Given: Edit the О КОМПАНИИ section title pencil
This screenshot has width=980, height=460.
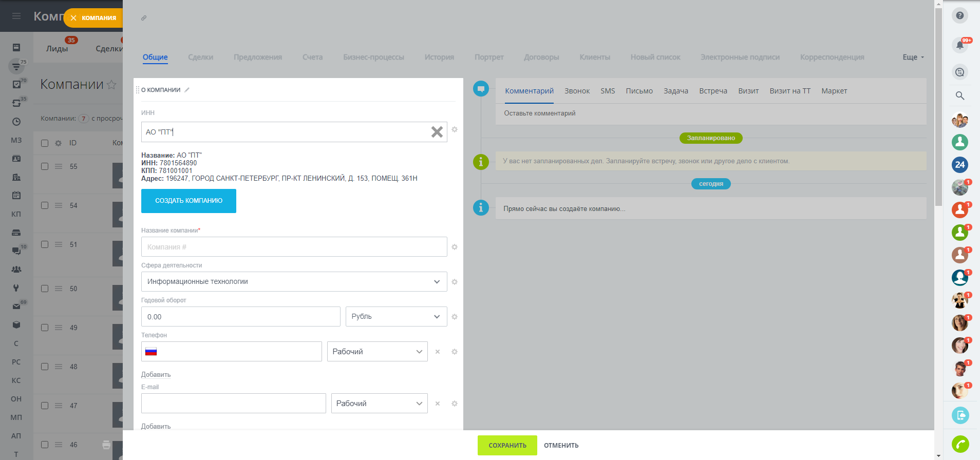Looking at the screenshot, I should (187, 90).
